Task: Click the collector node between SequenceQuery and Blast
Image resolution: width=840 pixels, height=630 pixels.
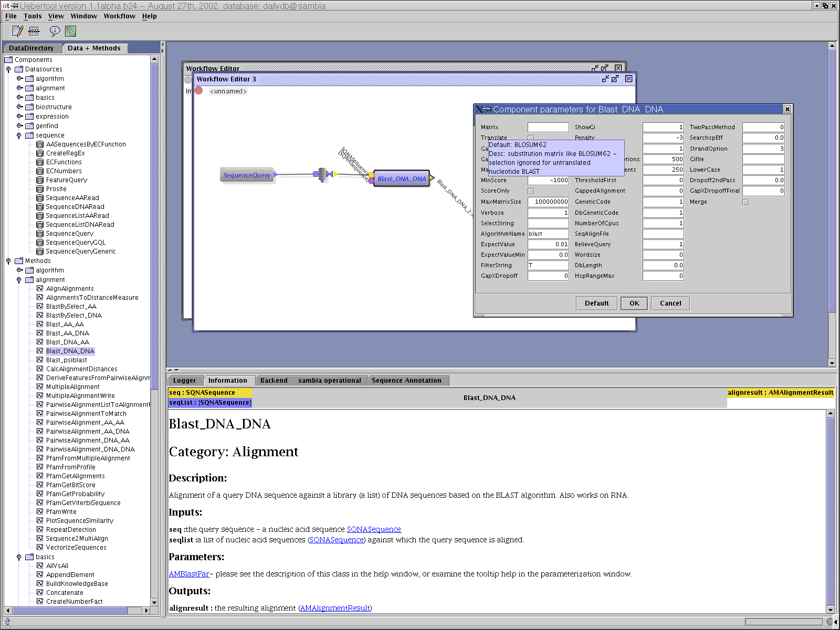Action: tap(322, 175)
